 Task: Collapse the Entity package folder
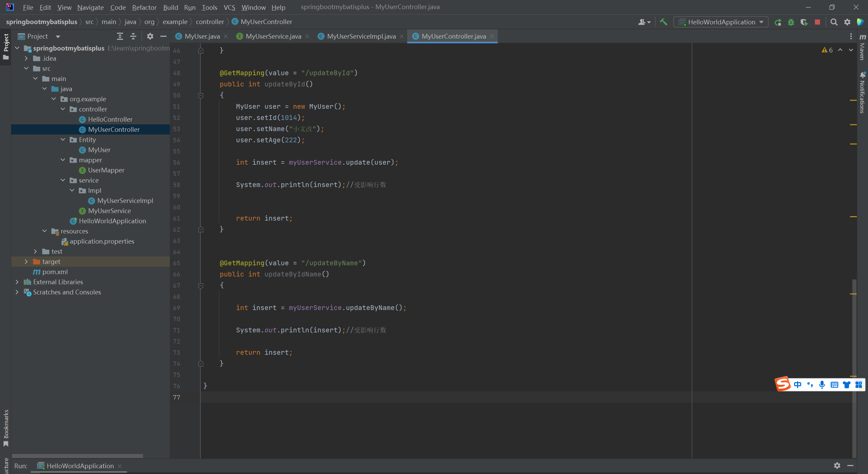63,140
